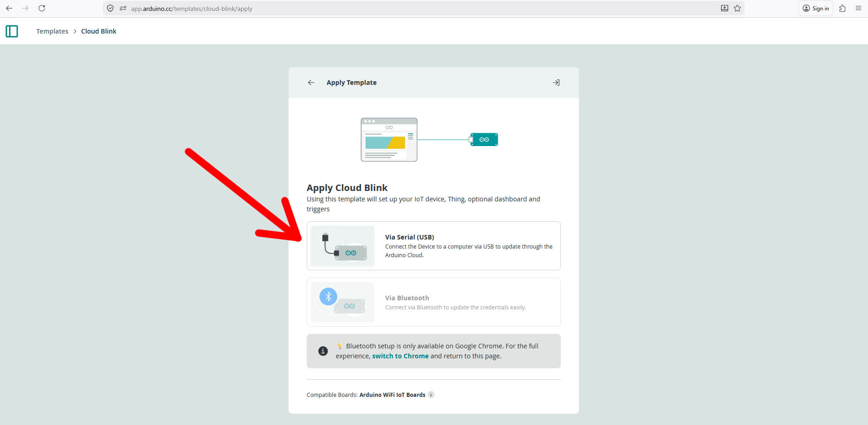The height and width of the screenshot is (425, 868).
Task: Click the Apply Template title text
Action: [352, 83]
